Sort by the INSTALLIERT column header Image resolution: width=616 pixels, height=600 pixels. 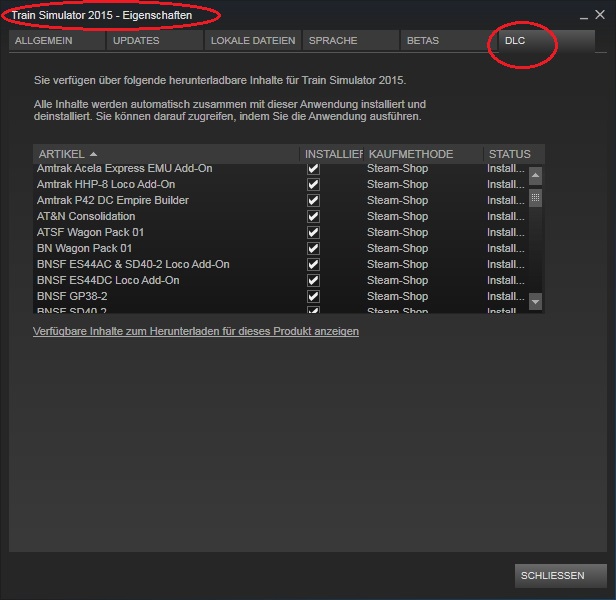tap(332, 154)
